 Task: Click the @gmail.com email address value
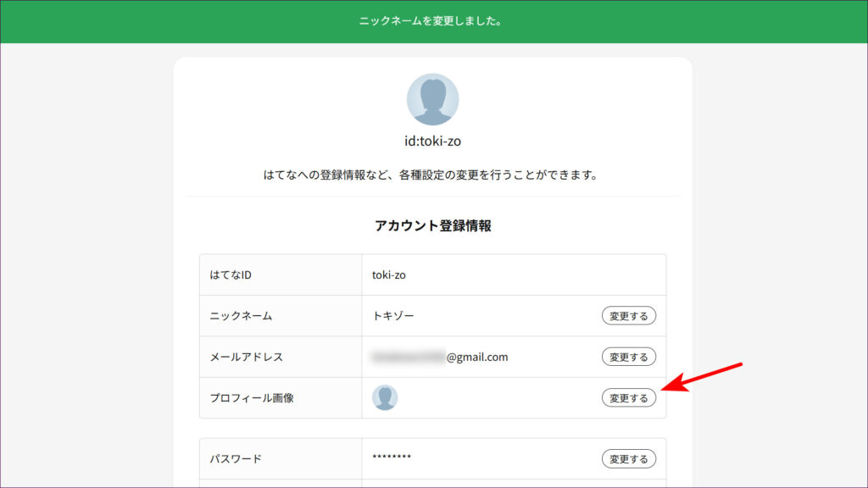click(x=440, y=357)
